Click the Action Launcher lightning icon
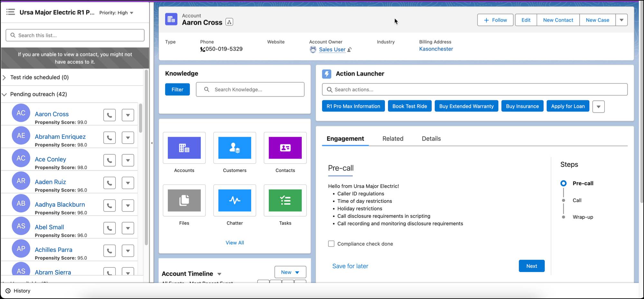The width and height of the screenshot is (644, 299). click(x=327, y=74)
